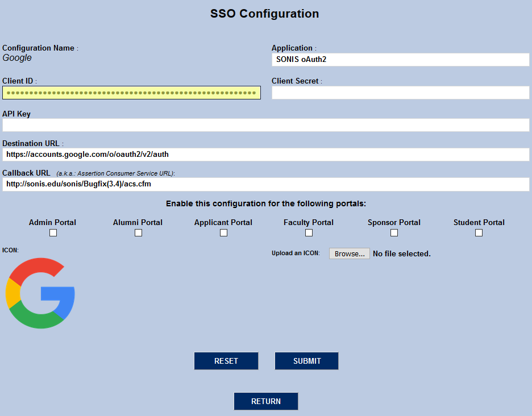The height and width of the screenshot is (416, 532).
Task: Click the Destination URL field
Action: (265, 154)
